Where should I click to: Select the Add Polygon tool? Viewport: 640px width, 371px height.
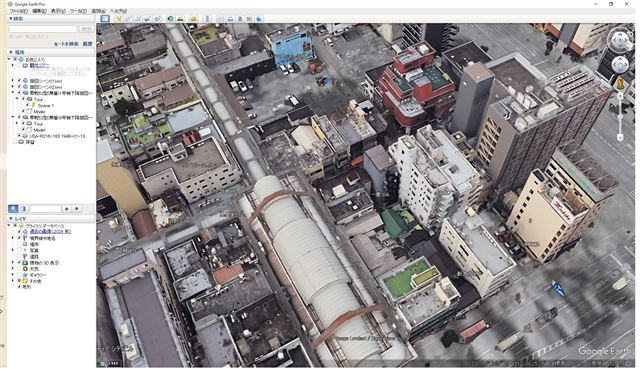[128, 18]
